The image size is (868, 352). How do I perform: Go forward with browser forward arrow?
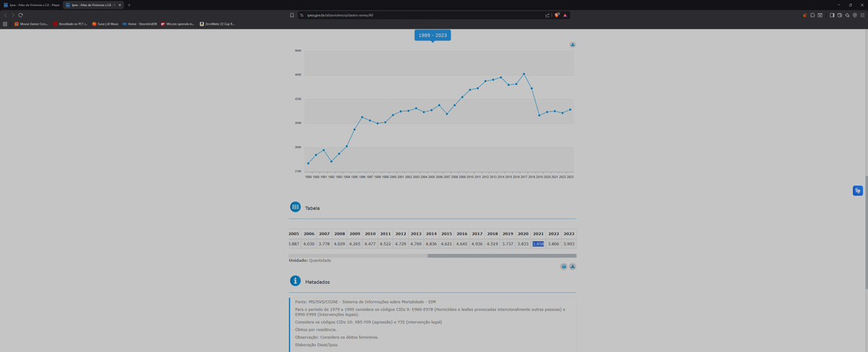click(x=13, y=14)
